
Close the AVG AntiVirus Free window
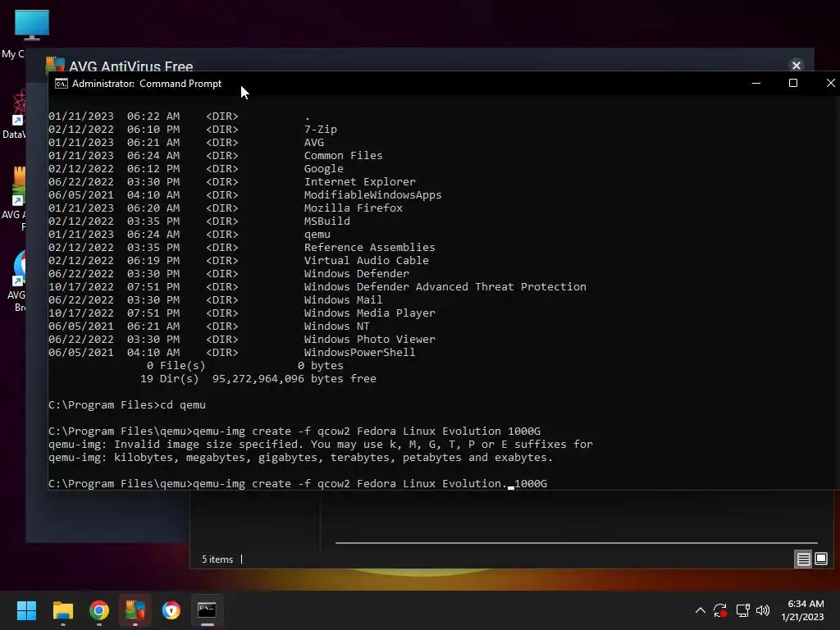pyautogui.click(x=796, y=66)
